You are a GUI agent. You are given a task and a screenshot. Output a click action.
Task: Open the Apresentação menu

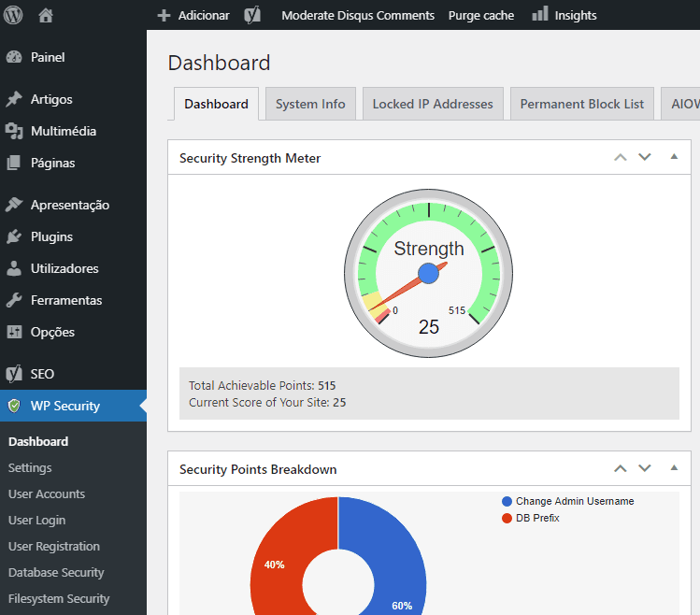(x=70, y=205)
